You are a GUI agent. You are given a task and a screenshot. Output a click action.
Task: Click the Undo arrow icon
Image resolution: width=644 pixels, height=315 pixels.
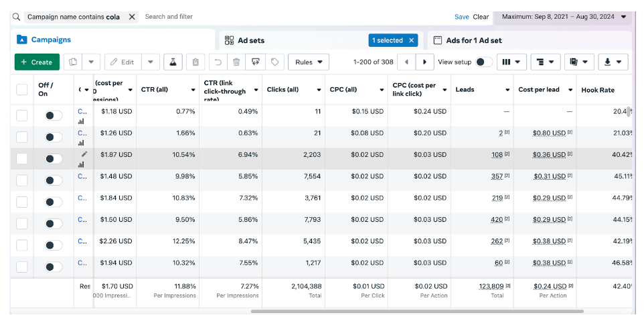tap(218, 62)
